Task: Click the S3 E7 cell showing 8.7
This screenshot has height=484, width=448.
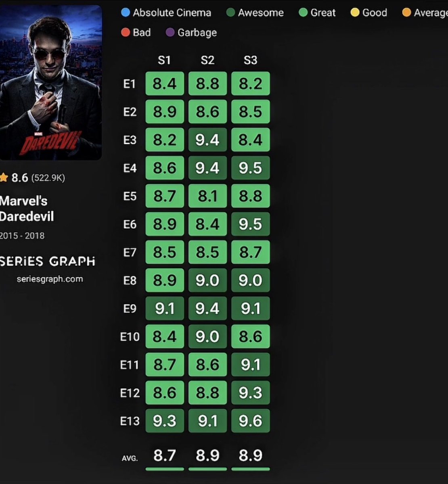Action: (x=251, y=252)
